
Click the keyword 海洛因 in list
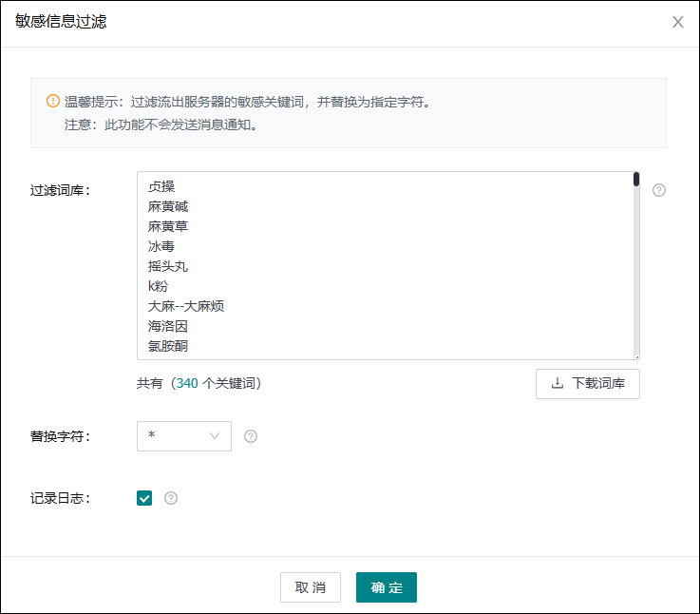coord(168,326)
